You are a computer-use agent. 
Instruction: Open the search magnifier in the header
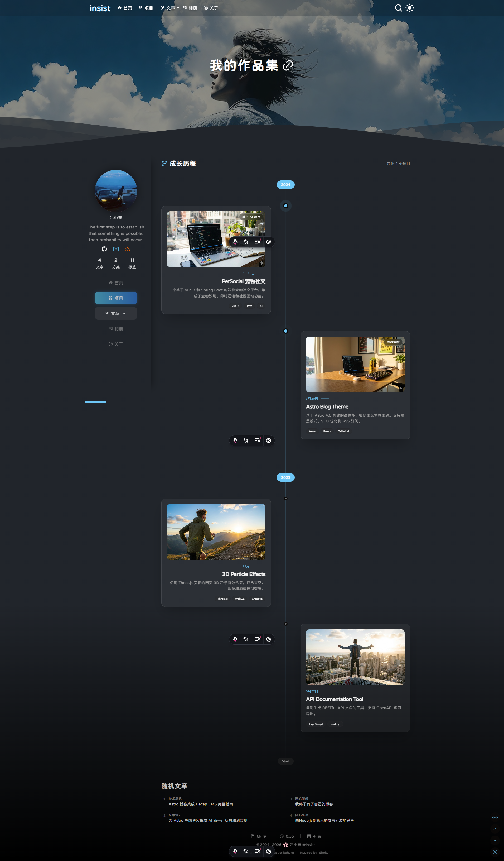pos(398,8)
